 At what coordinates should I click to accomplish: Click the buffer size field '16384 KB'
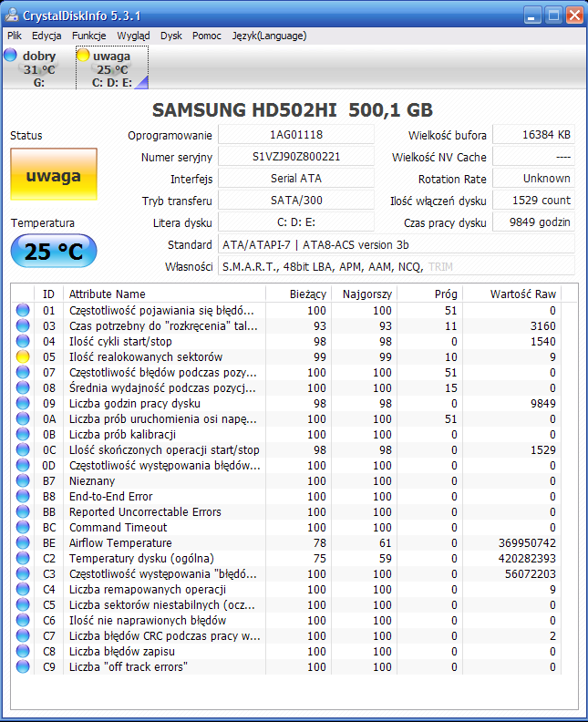pyautogui.click(x=533, y=135)
